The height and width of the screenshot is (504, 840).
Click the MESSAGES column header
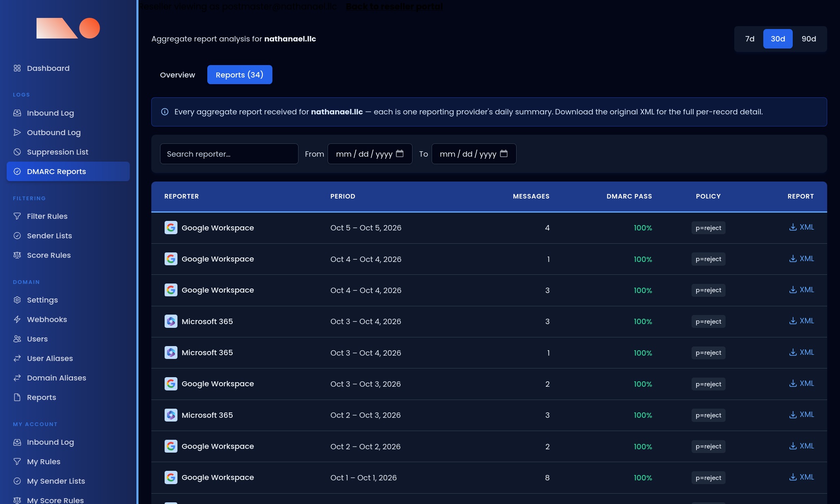531,196
